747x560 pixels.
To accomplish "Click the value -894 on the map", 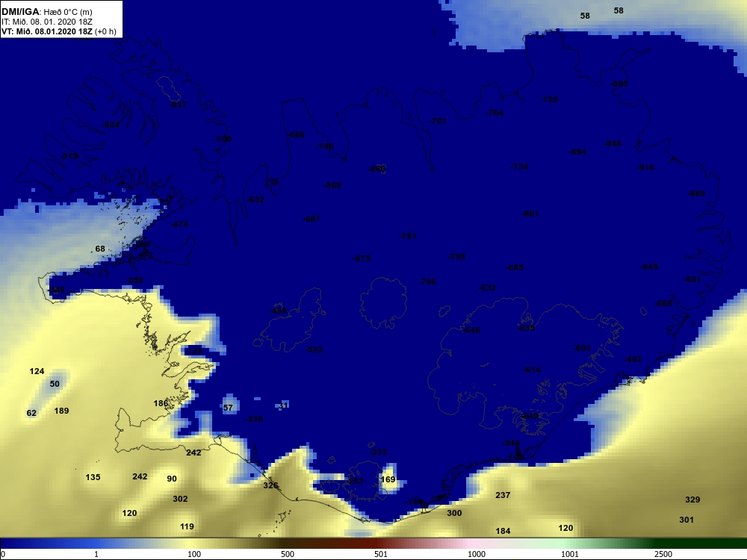I will click(x=578, y=152).
